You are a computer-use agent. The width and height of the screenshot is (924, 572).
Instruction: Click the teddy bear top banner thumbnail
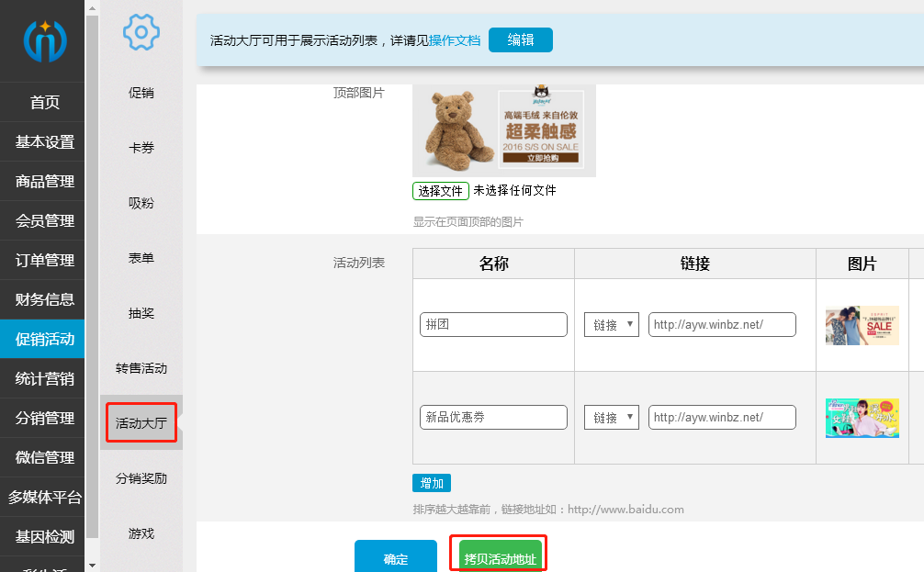tap(503, 129)
